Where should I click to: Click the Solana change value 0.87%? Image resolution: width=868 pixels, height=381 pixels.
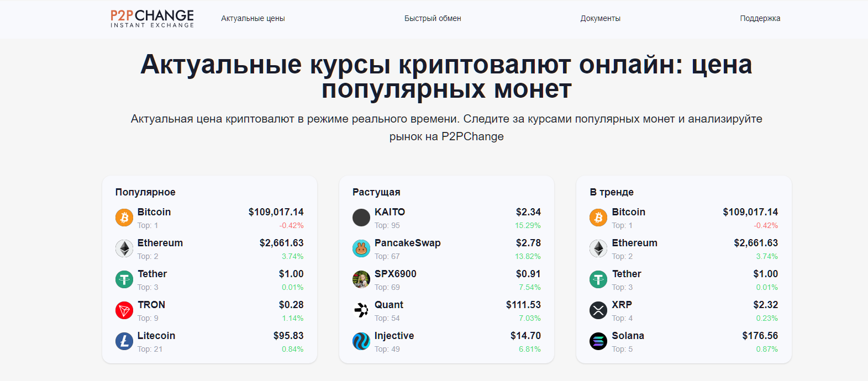click(x=767, y=349)
